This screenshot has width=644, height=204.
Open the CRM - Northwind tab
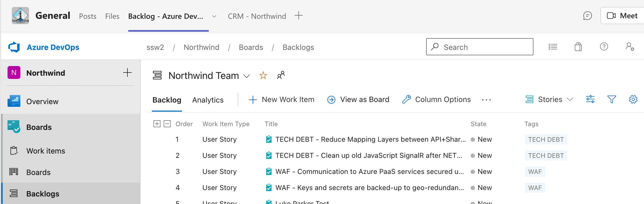point(257,16)
